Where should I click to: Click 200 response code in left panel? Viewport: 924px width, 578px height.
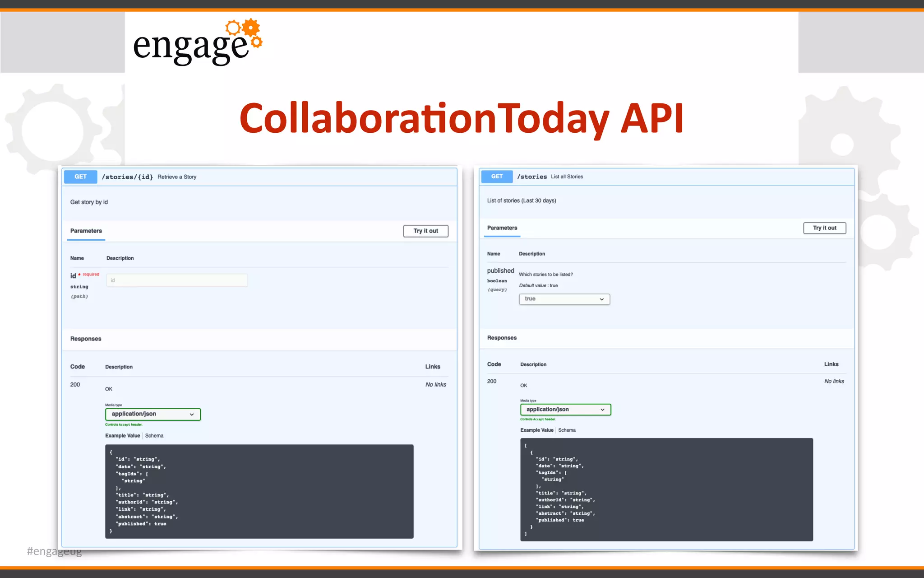coord(75,385)
